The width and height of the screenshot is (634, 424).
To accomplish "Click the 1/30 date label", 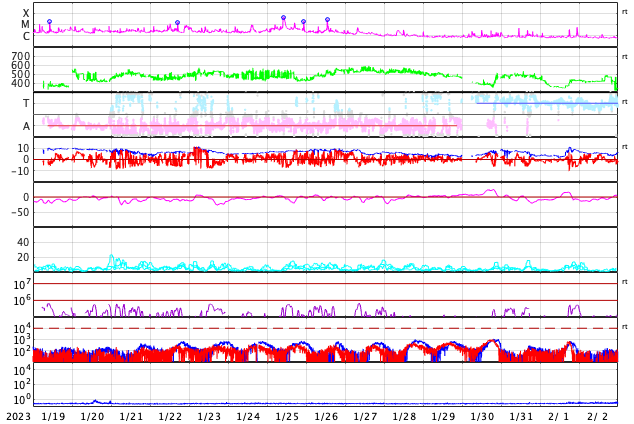I will pyautogui.click(x=482, y=416).
